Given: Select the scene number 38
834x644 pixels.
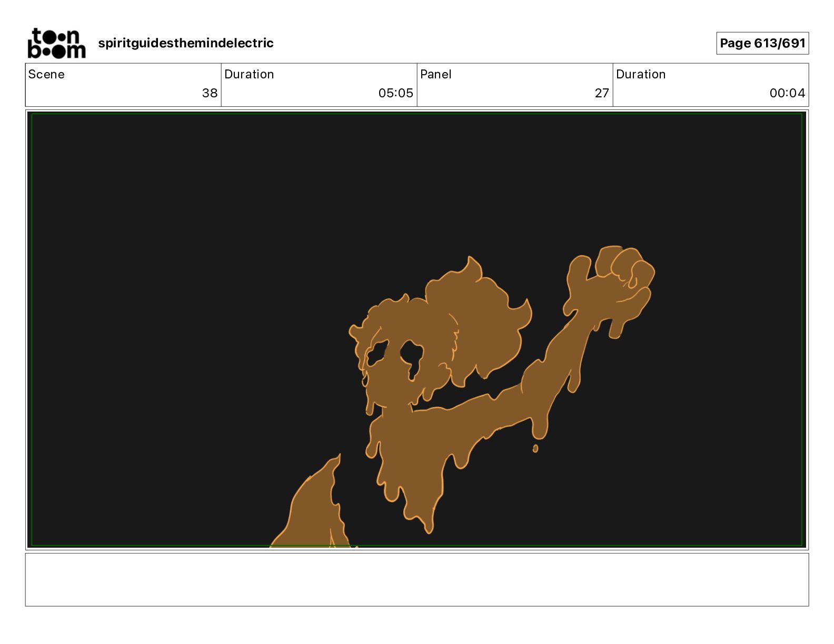Looking at the screenshot, I should tap(210, 93).
